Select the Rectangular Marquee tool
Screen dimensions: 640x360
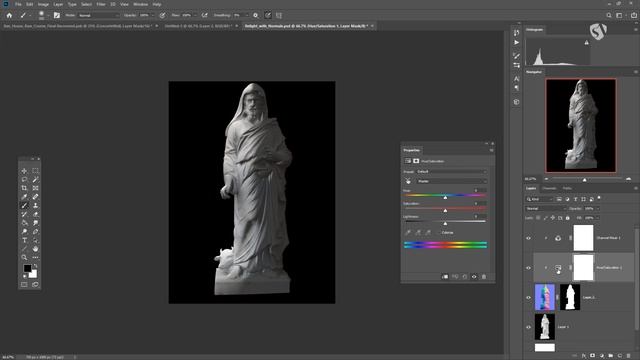[x=36, y=171]
